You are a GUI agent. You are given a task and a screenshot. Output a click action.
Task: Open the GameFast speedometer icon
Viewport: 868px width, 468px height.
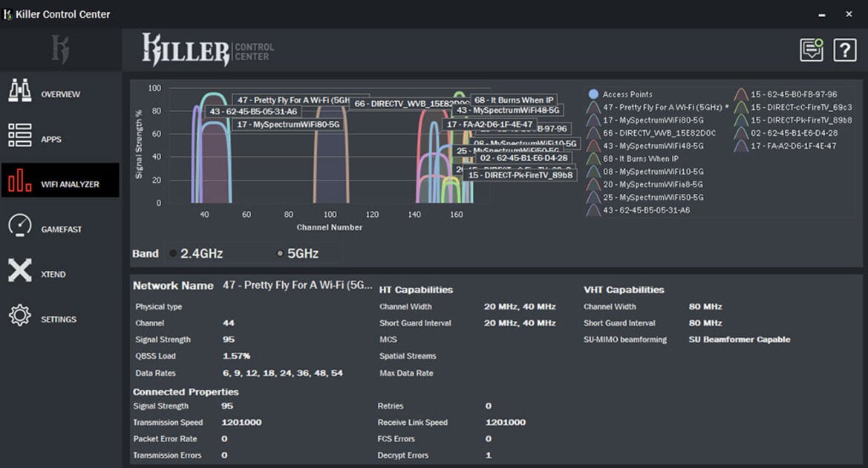tap(20, 225)
